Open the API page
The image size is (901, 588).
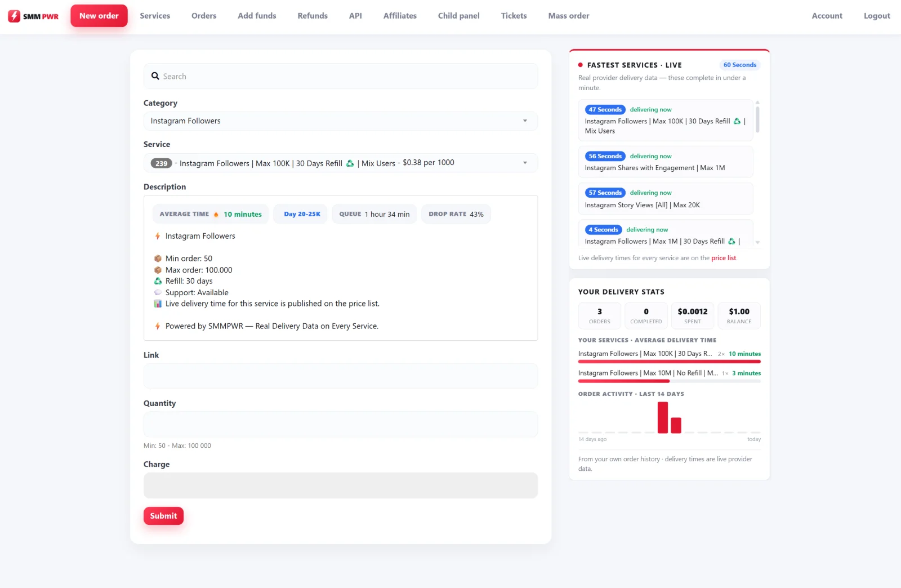point(355,16)
